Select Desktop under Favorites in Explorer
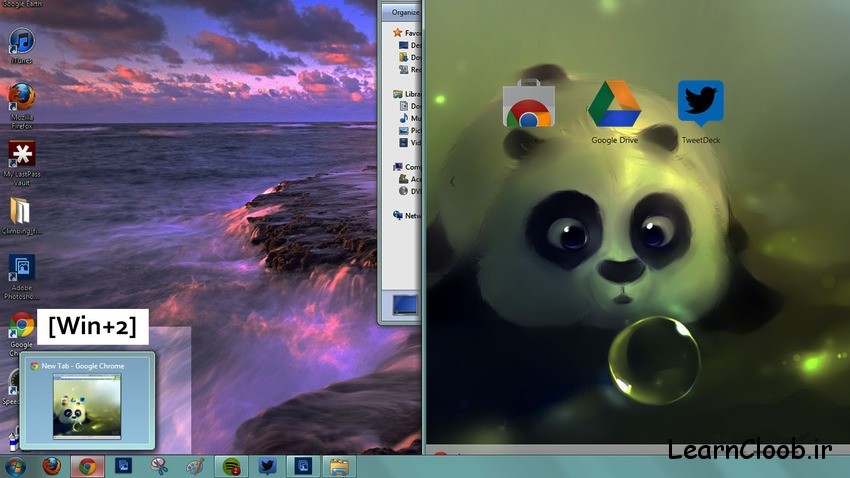 coord(410,45)
